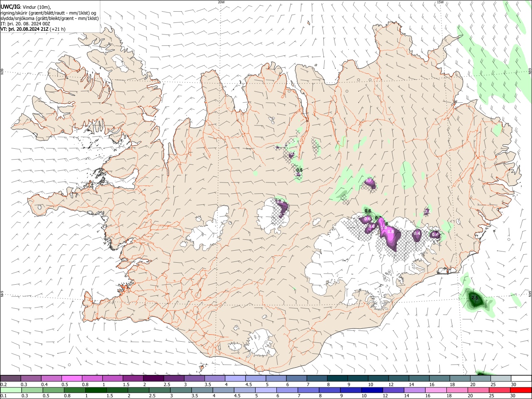Click the dark teal snow swatch at 8
The width and height of the screenshot is (532, 399).
(337, 378)
